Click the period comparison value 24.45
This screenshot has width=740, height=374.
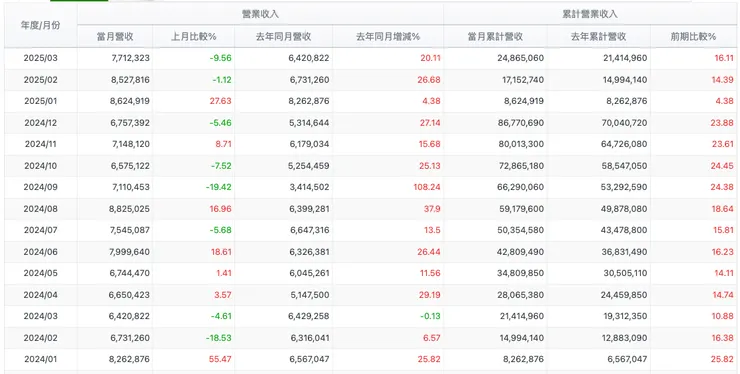click(x=722, y=166)
